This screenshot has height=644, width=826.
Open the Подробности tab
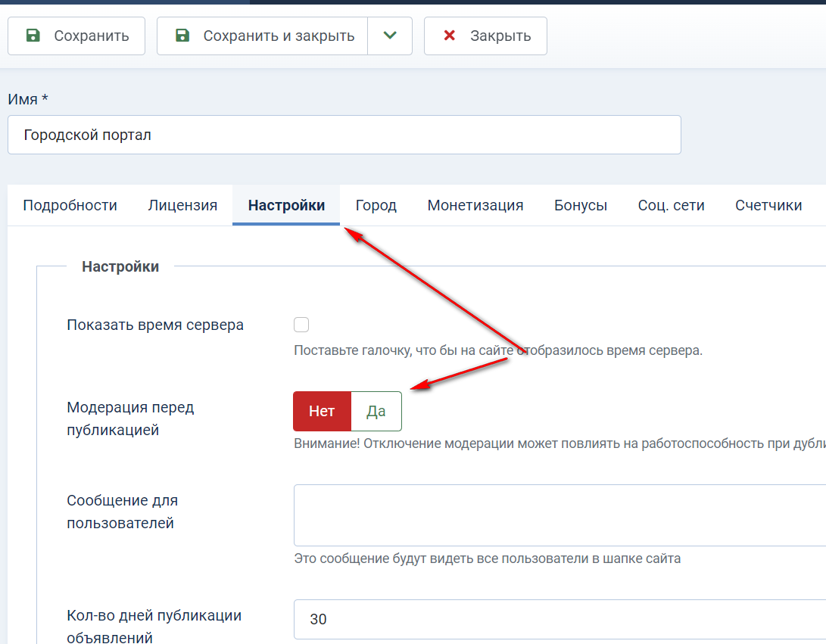pos(70,205)
